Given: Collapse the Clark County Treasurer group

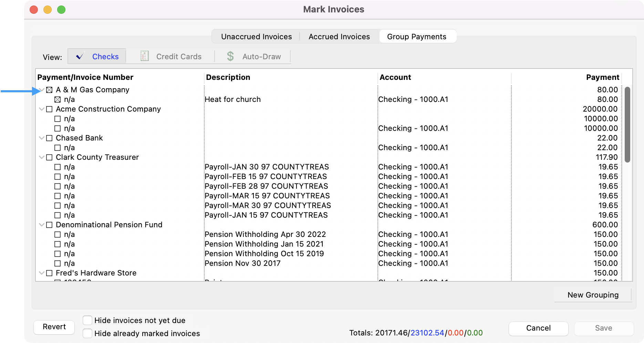Looking at the screenshot, I should click(x=42, y=157).
